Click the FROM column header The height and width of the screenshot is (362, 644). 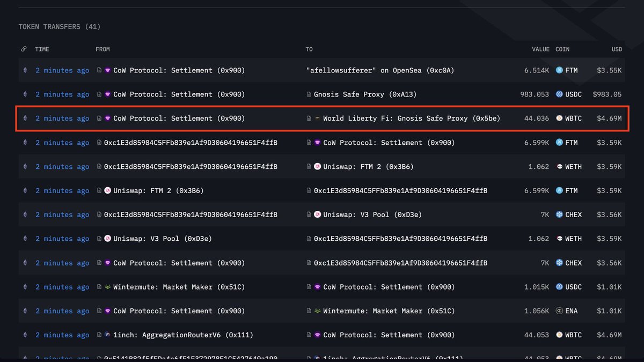pyautogui.click(x=103, y=49)
